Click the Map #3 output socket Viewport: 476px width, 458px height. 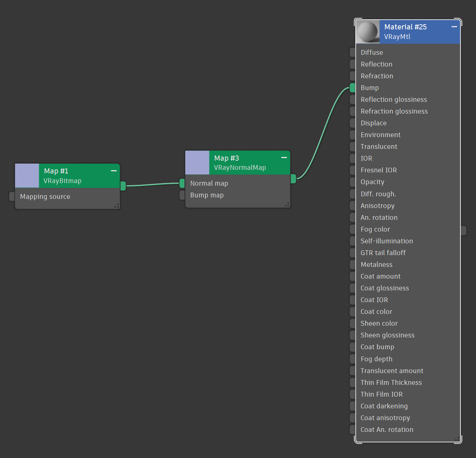(293, 179)
